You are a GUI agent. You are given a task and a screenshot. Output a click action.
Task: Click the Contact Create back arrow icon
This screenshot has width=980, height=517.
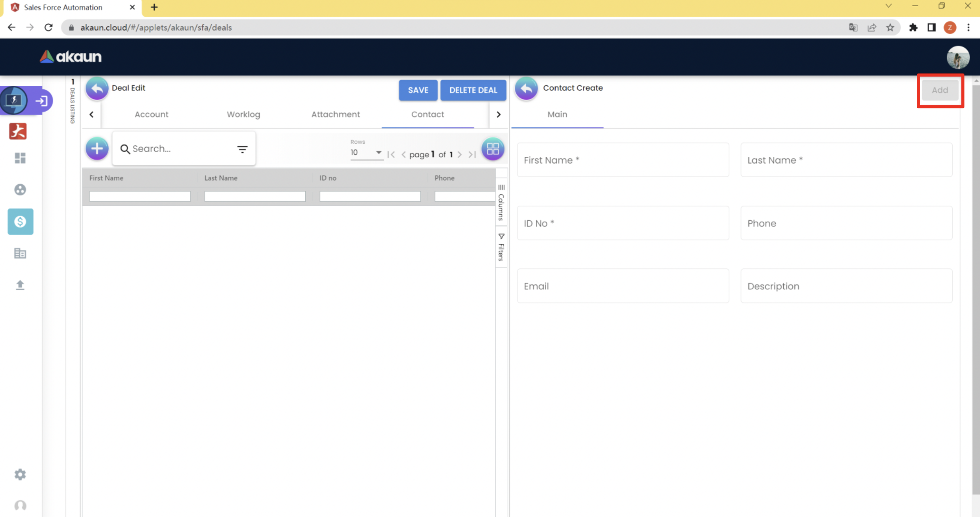click(526, 88)
